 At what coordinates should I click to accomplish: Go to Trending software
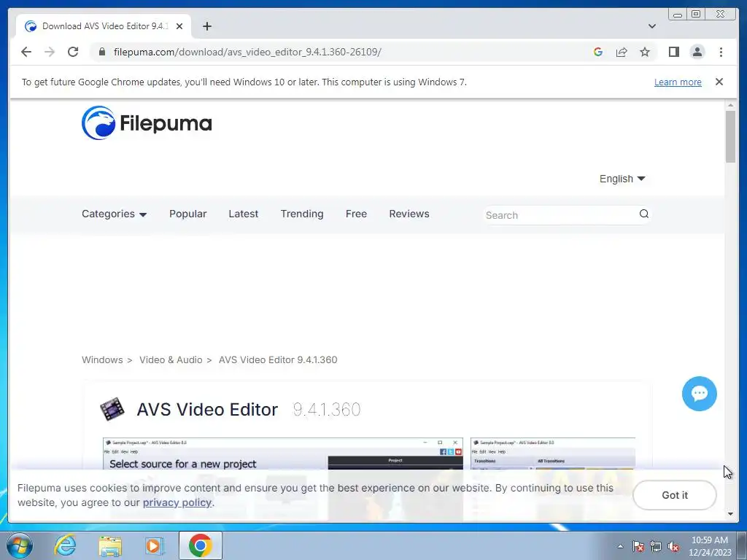point(302,214)
